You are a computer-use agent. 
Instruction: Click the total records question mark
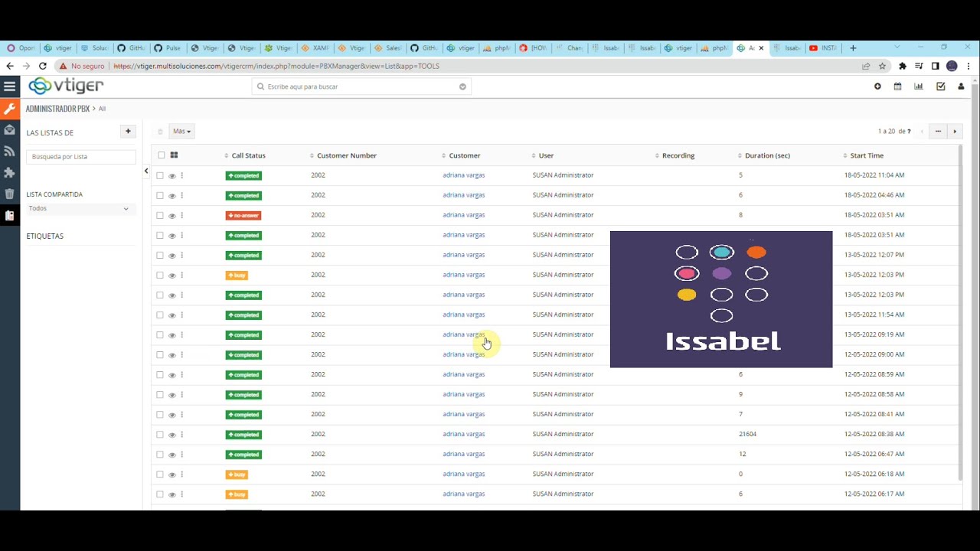909,132
